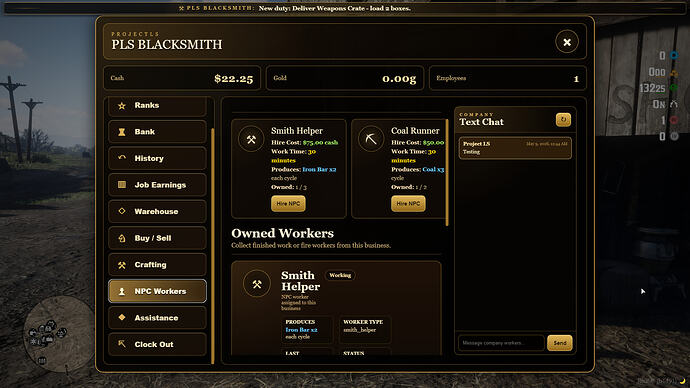Click the Job Earnings ledger icon
The height and width of the screenshot is (388, 690).
click(122, 185)
